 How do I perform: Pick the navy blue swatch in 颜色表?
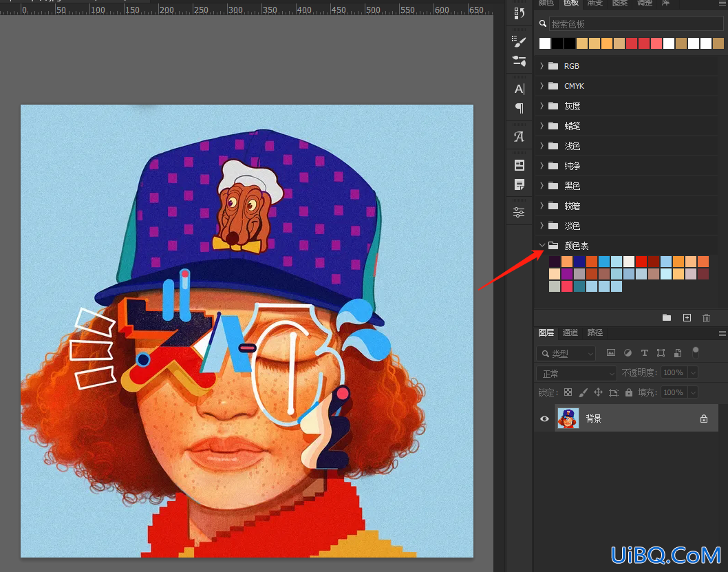(579, 262)
